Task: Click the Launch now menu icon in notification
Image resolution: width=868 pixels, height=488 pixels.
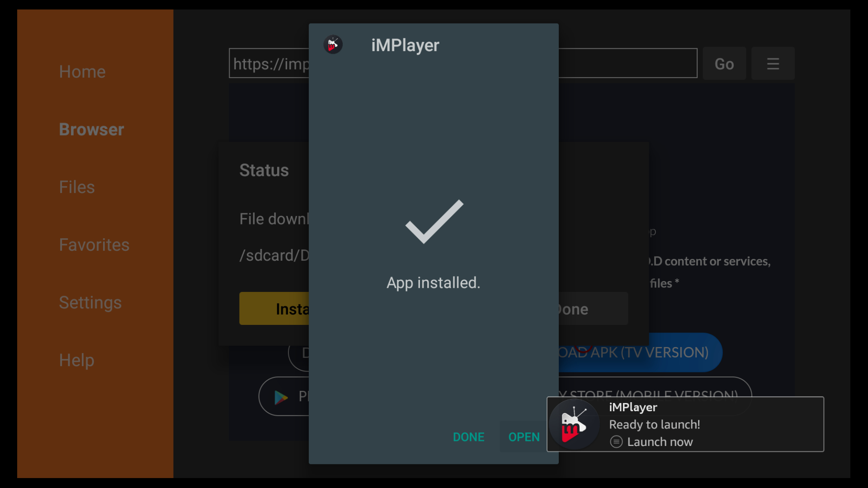Action: pyautogui.click(x=616, y=442)
